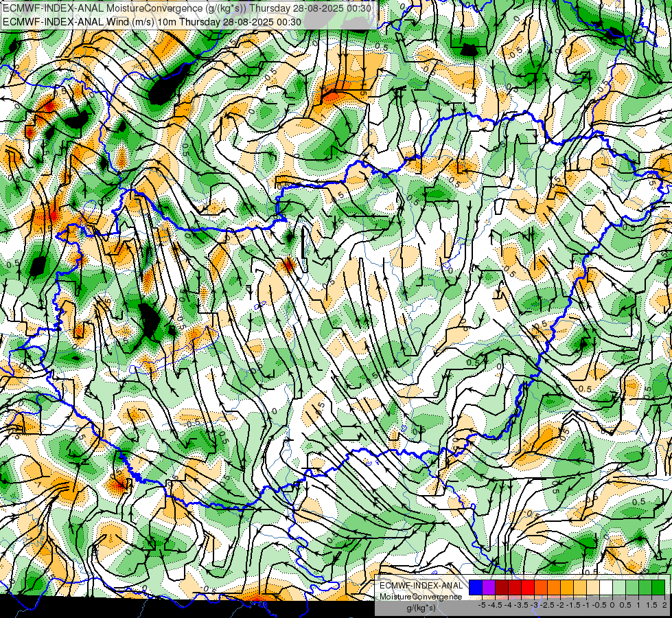The width and height of the screenshot is (672, 618).
Task: Choose the darkest green legend swatch
Action: point(658,588)
